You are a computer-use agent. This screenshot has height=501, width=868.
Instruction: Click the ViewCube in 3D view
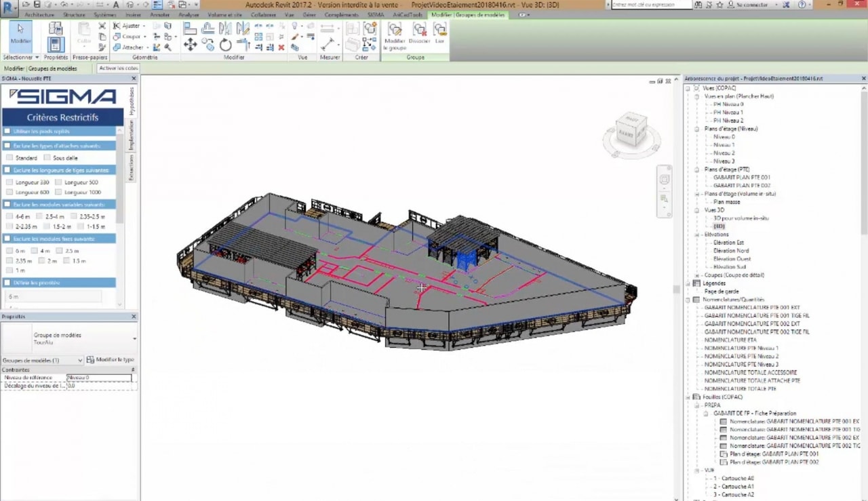coord(629,129)
